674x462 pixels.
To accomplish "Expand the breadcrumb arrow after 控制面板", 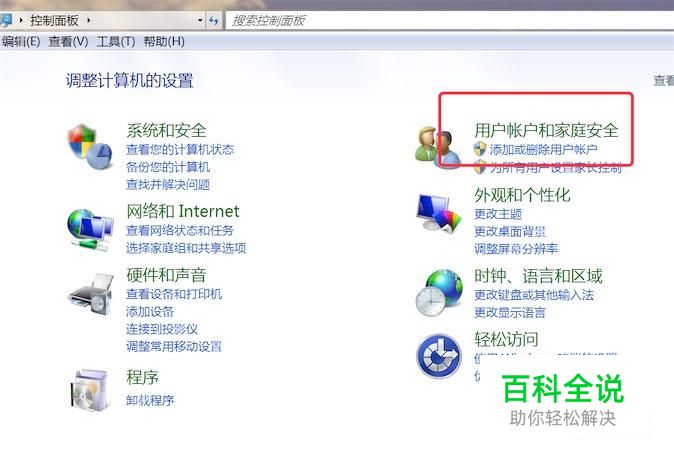I will click(x=89, y=20).
